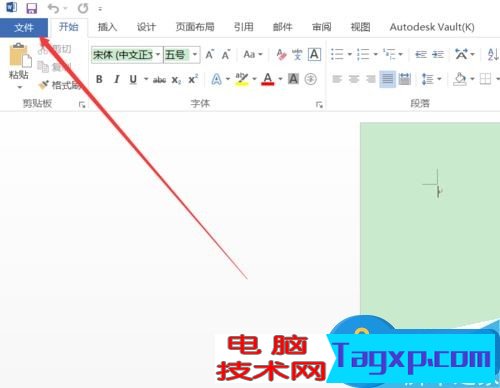The width and height of the screenshot is (500, 388).
Task: Click the Text Effects A icon
Action: (x=217, y=79)
